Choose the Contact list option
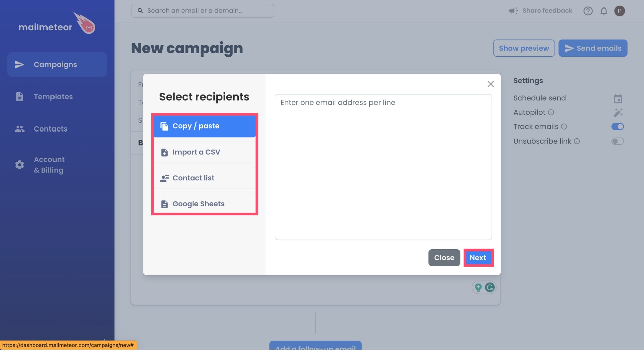644x350 pixels. [x=205, y=178]
